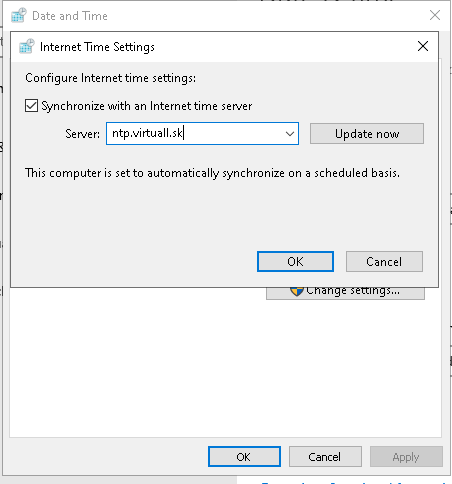Click the automatic synchronization status text
This screenshot has width=452, height=484.
point(212,173)
